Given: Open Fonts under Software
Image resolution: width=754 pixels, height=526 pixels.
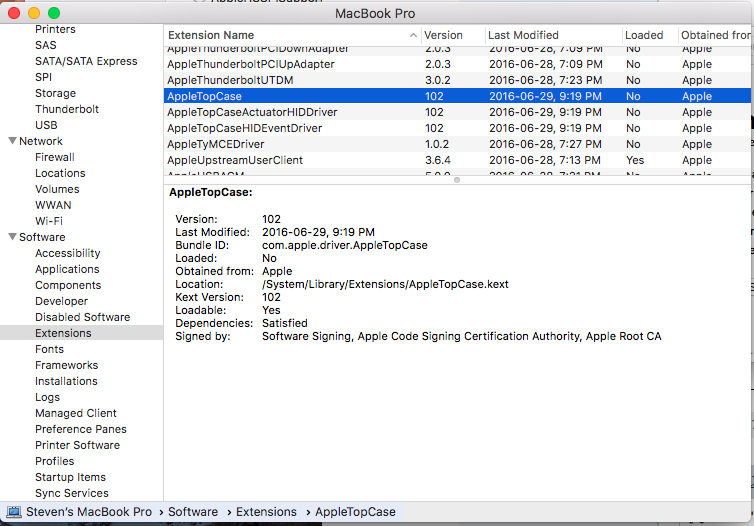Looking at the screenshot, I should 50,349.
